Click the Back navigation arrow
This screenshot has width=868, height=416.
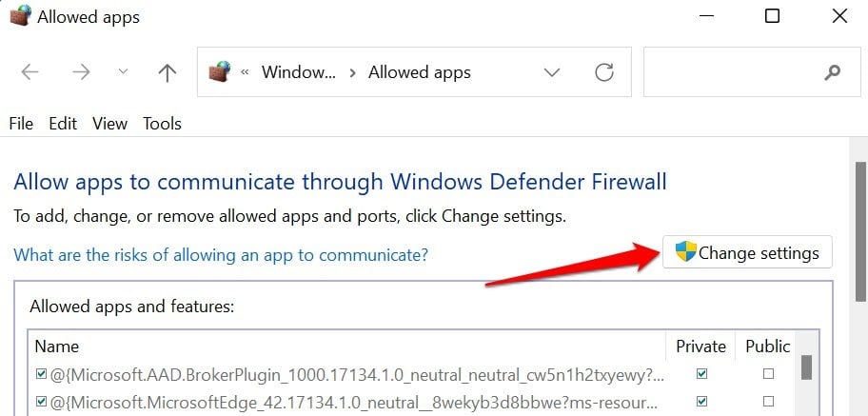click(30, 72)
